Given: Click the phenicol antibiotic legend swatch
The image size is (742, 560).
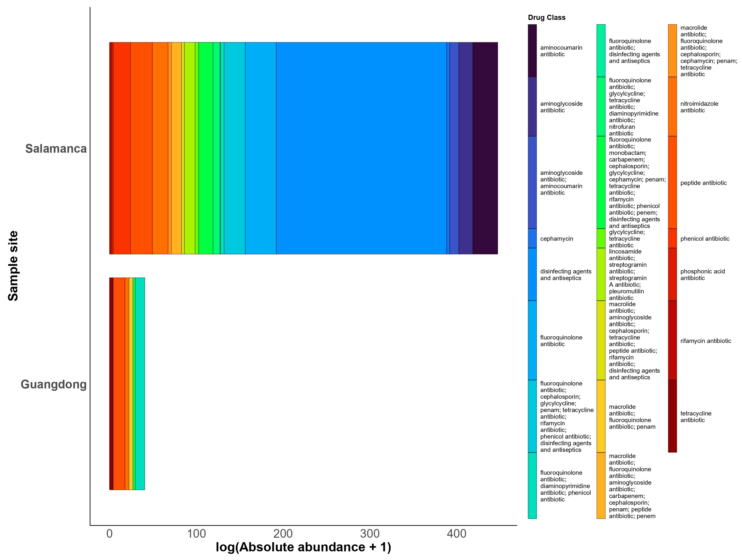Looking at the screenshot, I should tap(672, 238).
